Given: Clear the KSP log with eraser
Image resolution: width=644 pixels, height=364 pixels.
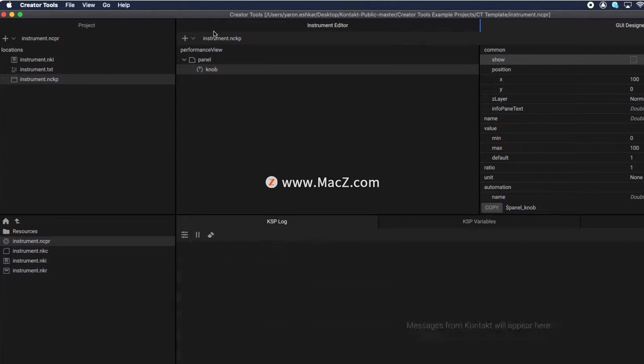Looking at the screenshot, I should [x=211, y=235].
